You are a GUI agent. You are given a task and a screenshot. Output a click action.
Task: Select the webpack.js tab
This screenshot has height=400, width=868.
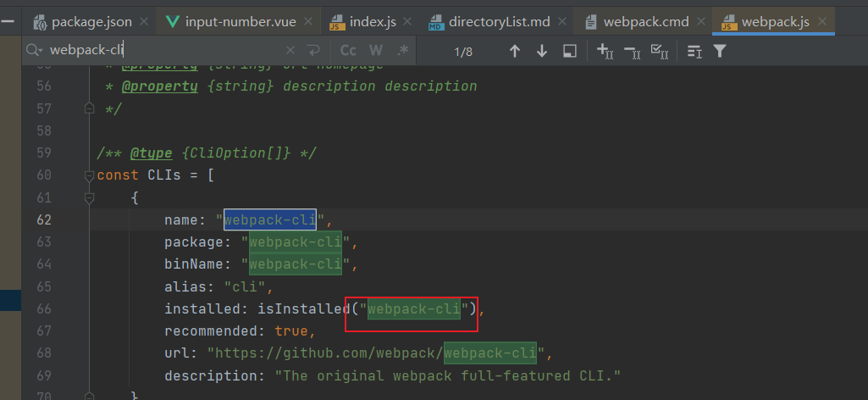click(x=775, y=22)
